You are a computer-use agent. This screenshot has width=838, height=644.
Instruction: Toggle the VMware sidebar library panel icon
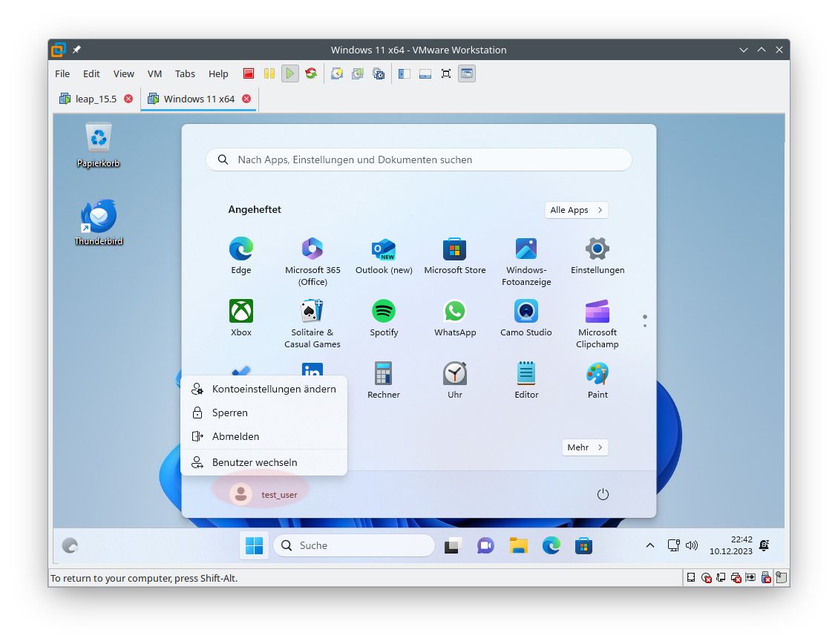[405, 73]
